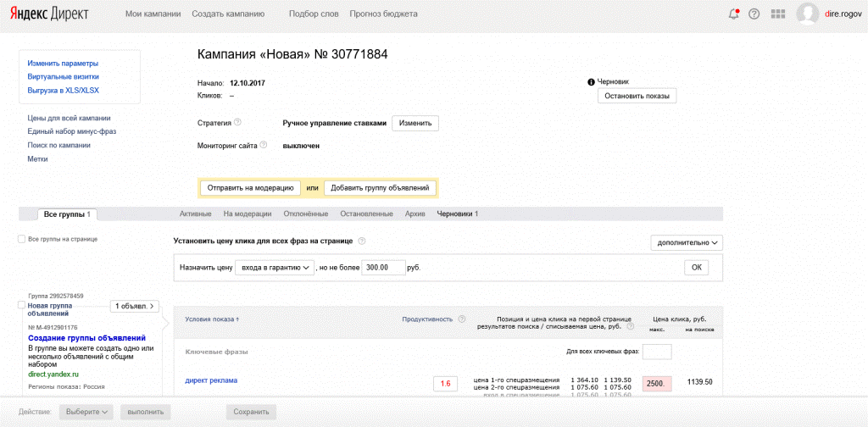Image resolution: width=868 pixels, height=427 pixels.
Task: Open Виртуальные визитки link
Action: [x=63, y=77]
